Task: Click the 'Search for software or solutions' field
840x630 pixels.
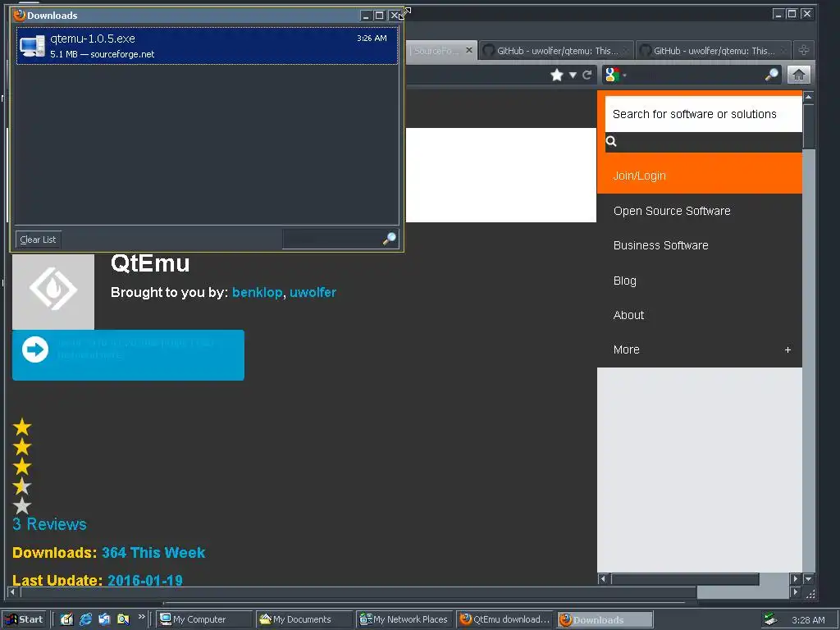Action: (703, 114)
